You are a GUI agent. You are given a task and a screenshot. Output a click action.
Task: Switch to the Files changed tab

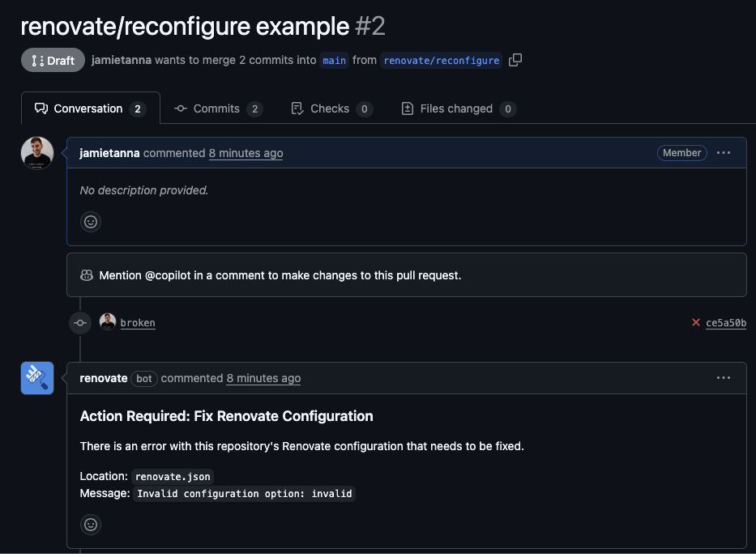coord(456,108)
